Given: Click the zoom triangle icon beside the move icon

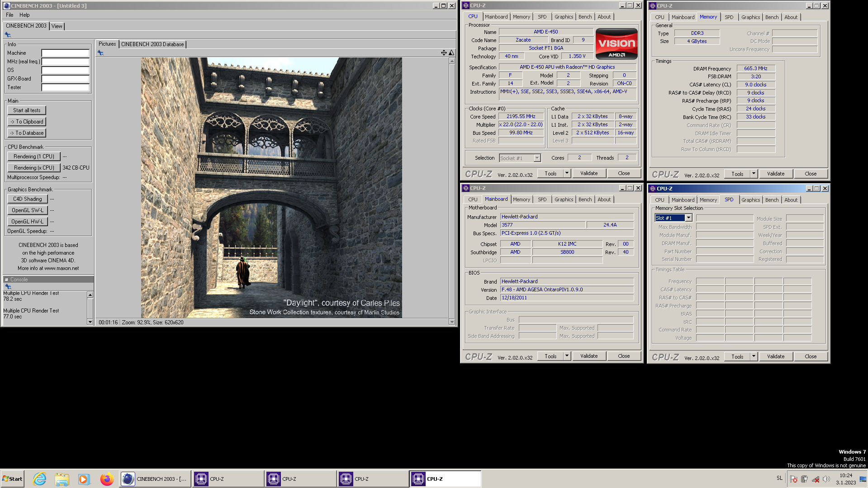Looking at the screenshot, I should point(451,53).
